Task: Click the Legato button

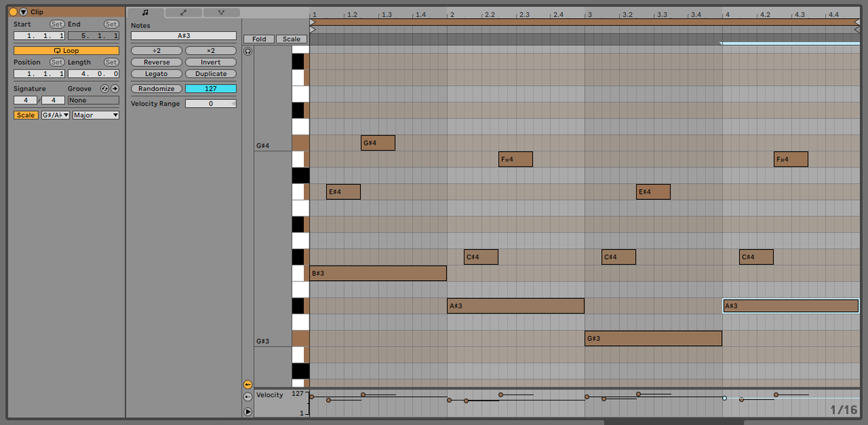Action: coord(156,74)
